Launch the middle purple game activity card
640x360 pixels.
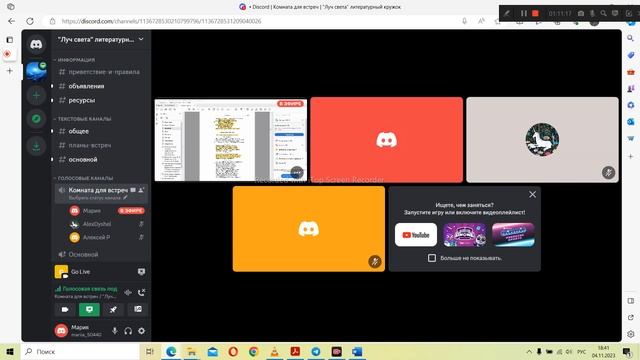pyautogui.click(x=464, y=235)
